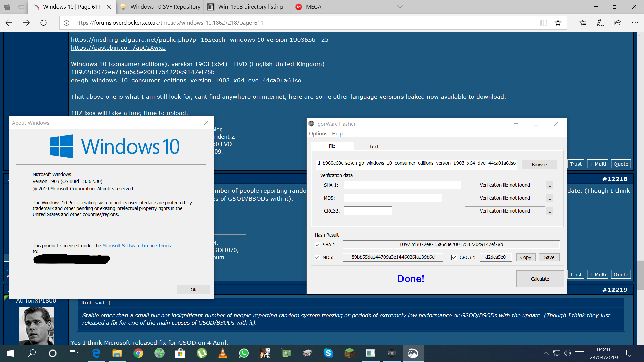Open the msdn.rg-adguard.net link
This screenshot has height=362, width=644.
(x=200, y=40)
